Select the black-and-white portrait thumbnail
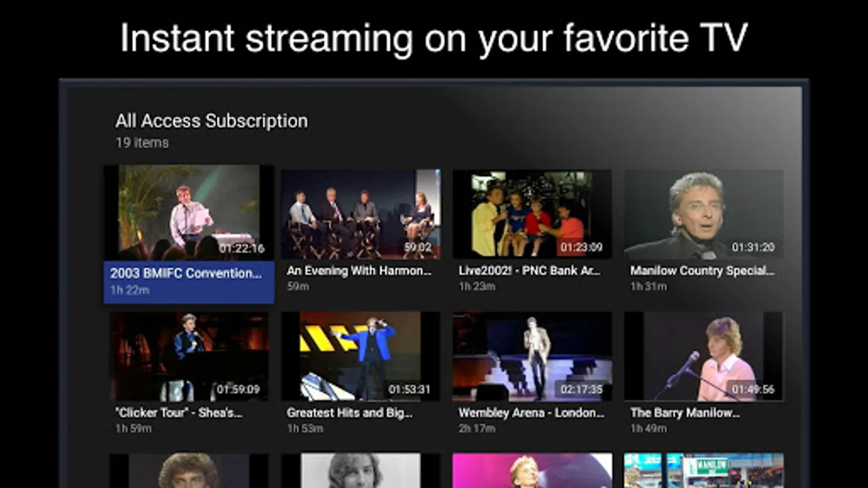The width and height of the screenshot is (868, 488). 361,471
